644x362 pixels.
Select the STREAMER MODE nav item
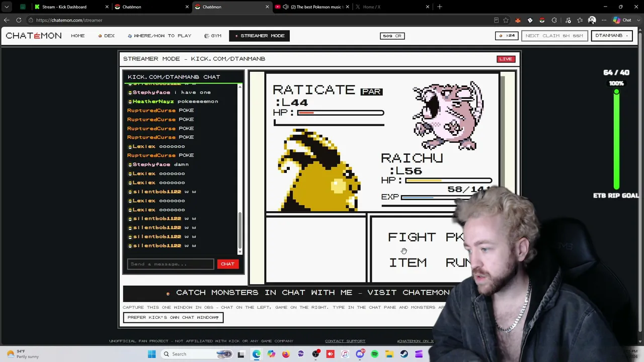pyautogui.click(x=259, y=36)
